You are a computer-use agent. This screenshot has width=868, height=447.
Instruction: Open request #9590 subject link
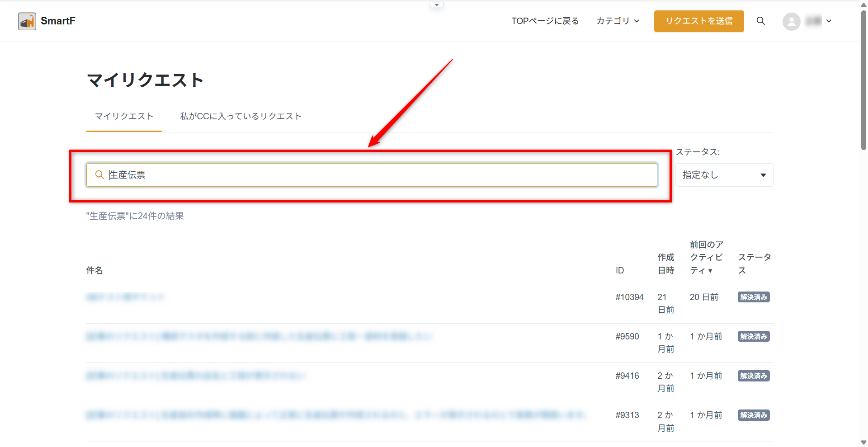(259, 337)
